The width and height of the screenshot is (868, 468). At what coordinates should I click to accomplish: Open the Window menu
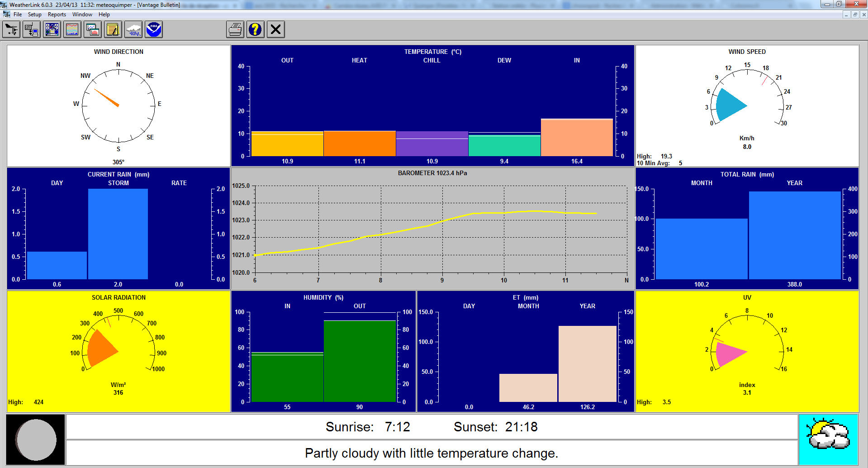click(x=82, y=14)
